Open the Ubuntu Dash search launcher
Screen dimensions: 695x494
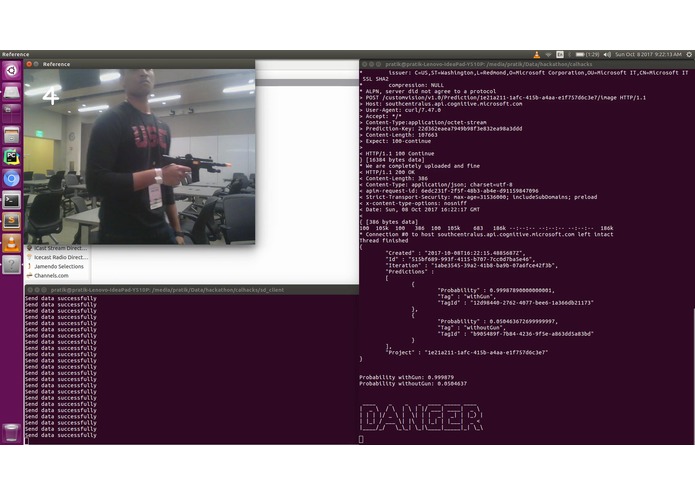pos(12,70)
